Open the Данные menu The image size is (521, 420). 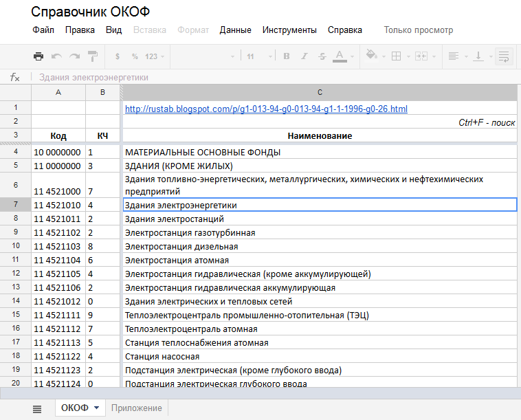[235, 30]
